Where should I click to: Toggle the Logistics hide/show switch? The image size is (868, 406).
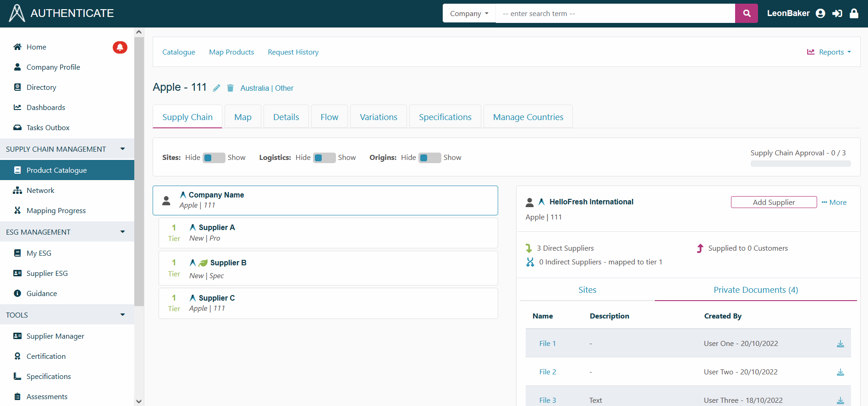tap(324, 158)
